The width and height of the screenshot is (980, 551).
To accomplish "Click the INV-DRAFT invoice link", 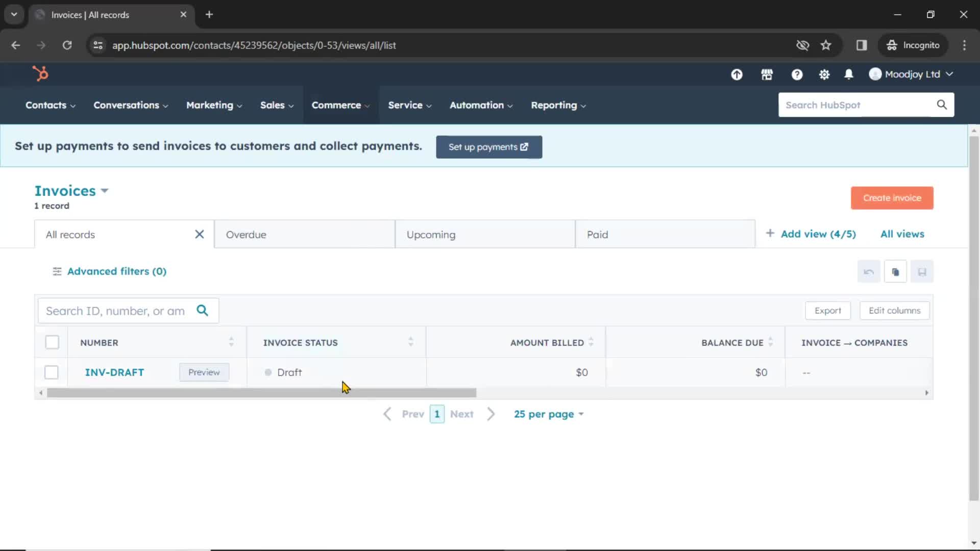I will coord(114,372).
